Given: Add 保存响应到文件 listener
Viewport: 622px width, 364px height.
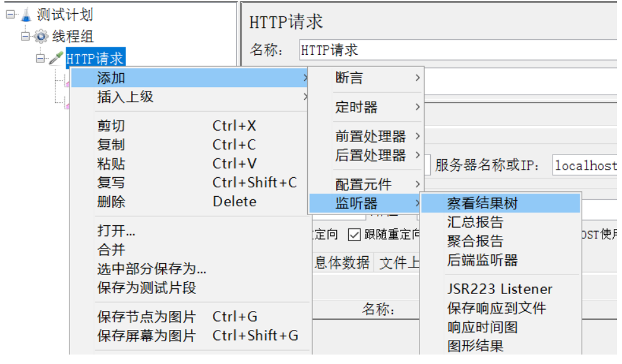Looking at the screenshot, I should click(x=501, y=308).
